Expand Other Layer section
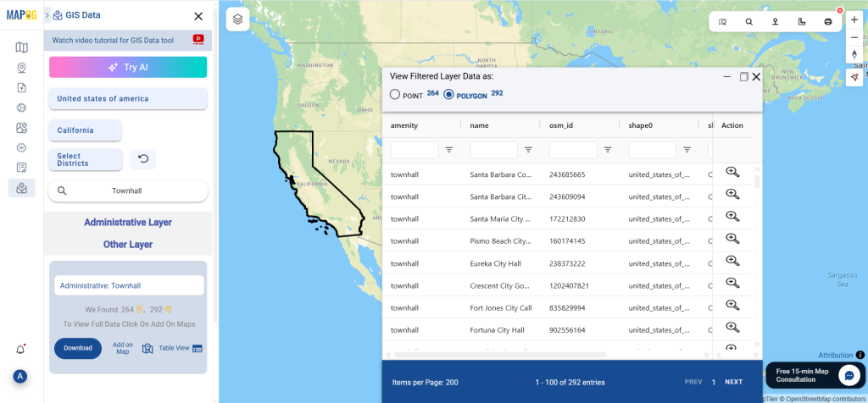 (x=128, y=245)
